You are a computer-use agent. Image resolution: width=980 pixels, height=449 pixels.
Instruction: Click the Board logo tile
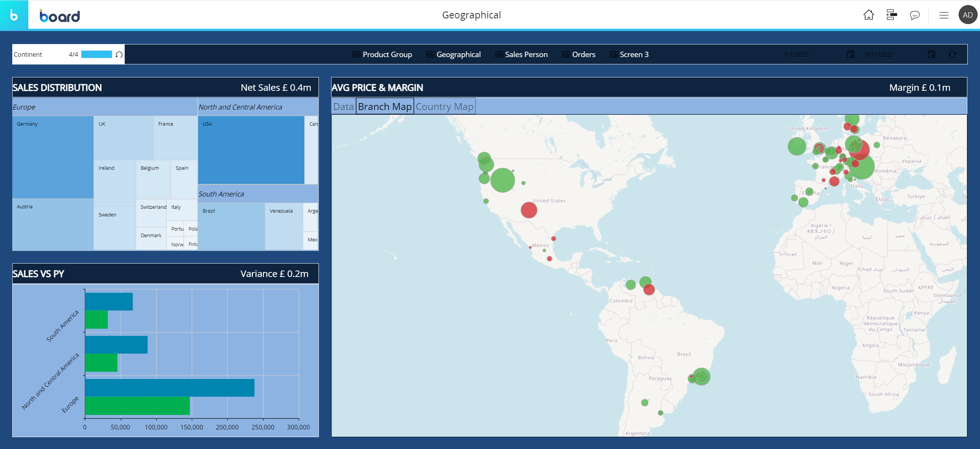(14, 15)
